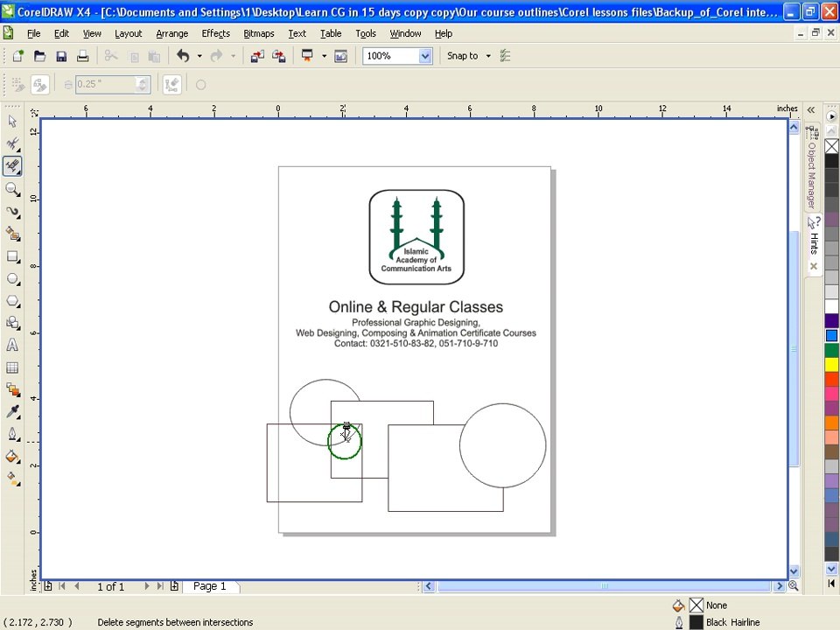Click the horizontal scrollbar thumb
Viewport: 840px width, 630px height.
tap(604, 586)
